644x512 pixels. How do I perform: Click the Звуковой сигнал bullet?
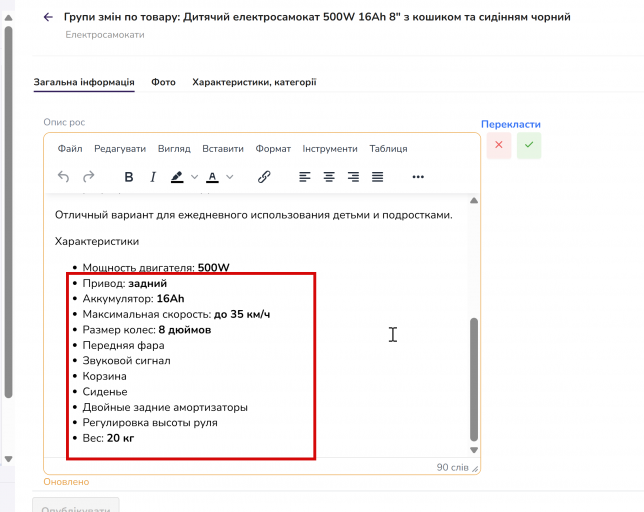[x=126, y=360]
